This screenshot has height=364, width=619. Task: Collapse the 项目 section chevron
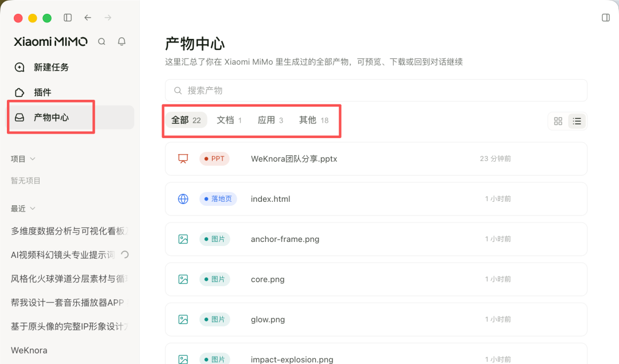(x=33, y=159)
